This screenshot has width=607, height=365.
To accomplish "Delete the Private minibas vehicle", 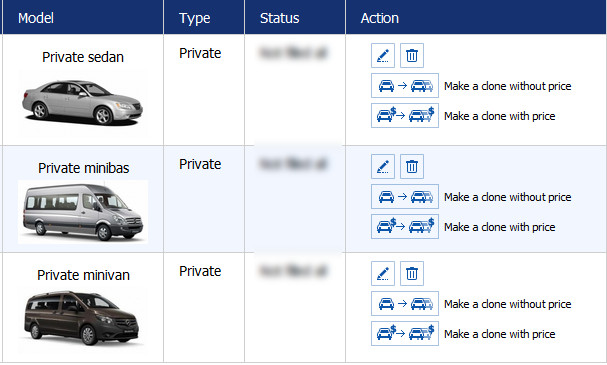I will point(412,166).
